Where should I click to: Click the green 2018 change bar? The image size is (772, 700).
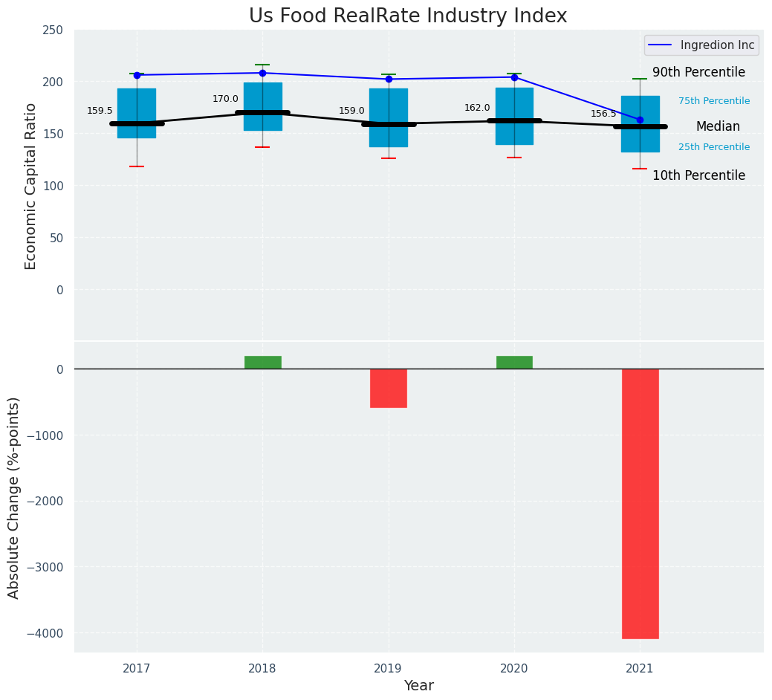[x=262, y=362]
